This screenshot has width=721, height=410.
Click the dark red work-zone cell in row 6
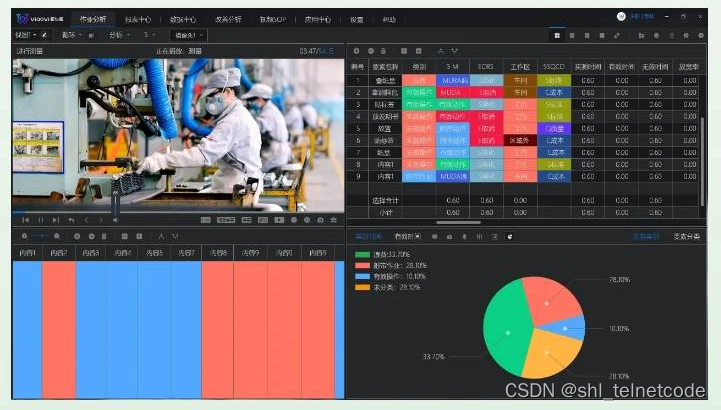(x=520, y=140)
